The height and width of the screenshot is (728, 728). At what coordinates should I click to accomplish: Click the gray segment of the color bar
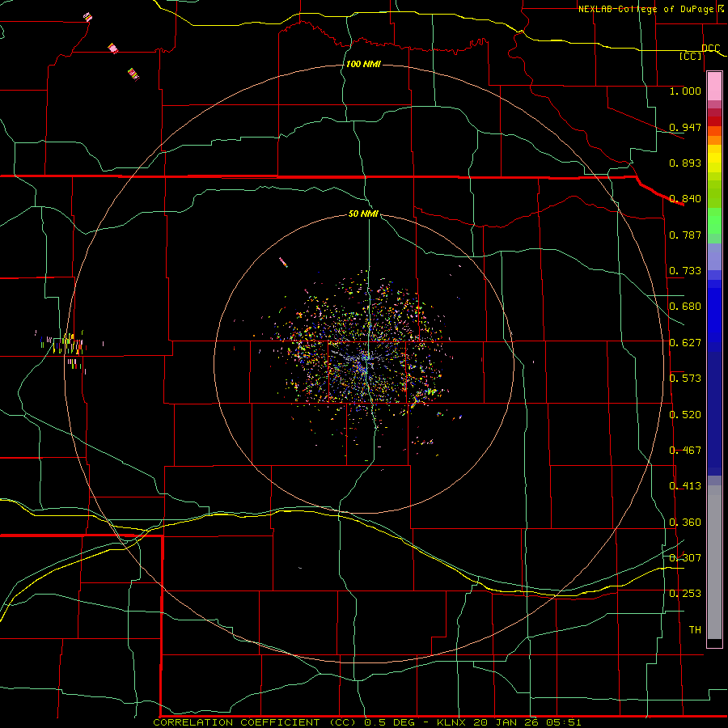714,562
